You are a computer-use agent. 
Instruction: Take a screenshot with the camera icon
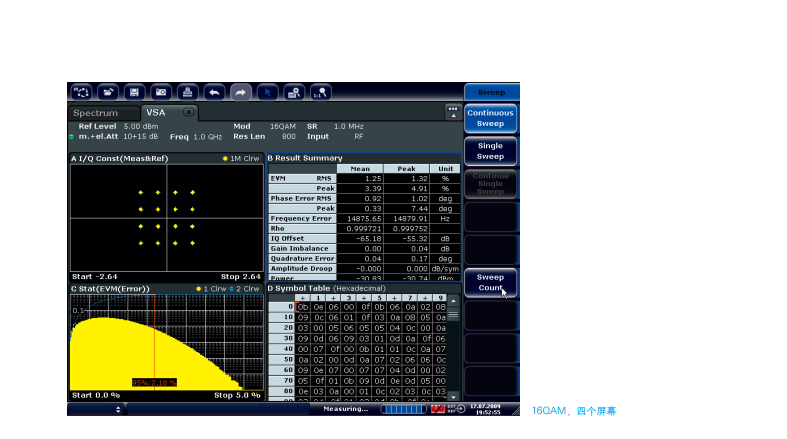(160, 92)
